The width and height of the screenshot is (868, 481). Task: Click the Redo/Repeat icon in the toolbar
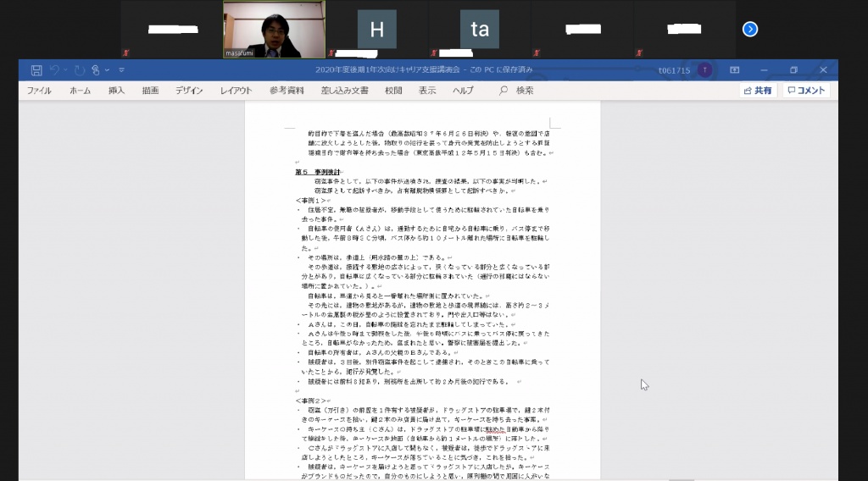coord(79,70)
